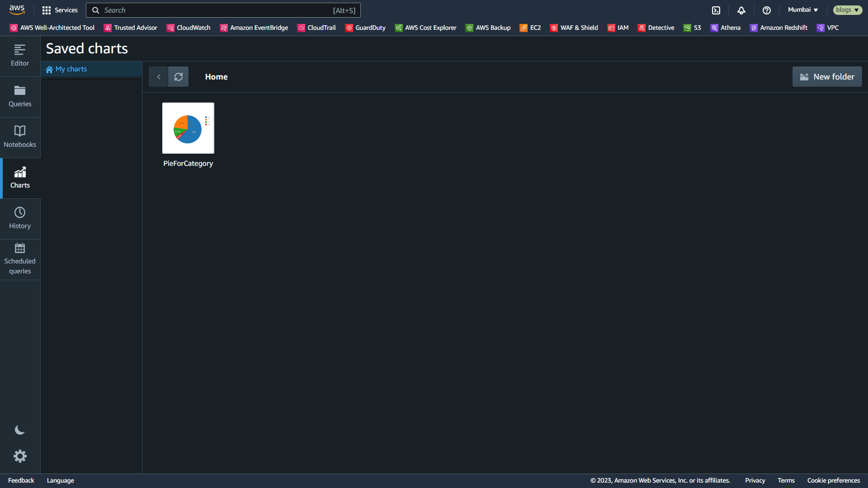
Task: Go back with the left chevron button
Action: coord(159,77)
